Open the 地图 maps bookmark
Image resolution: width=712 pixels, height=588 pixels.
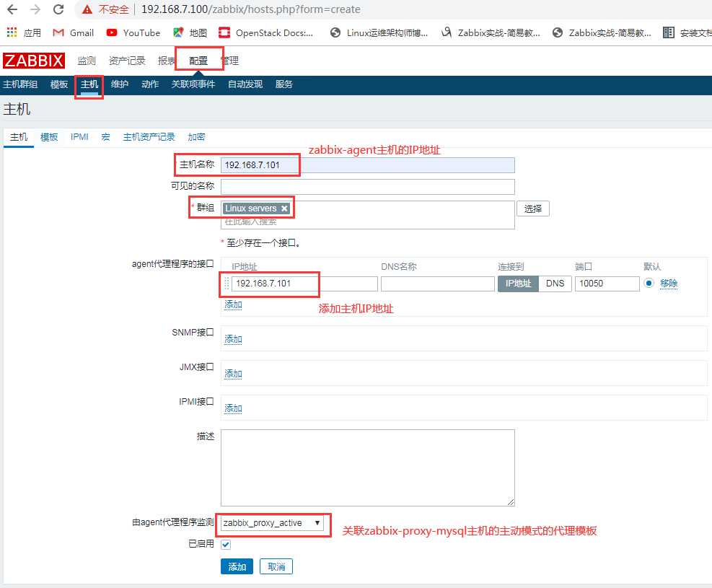[190, 32]
